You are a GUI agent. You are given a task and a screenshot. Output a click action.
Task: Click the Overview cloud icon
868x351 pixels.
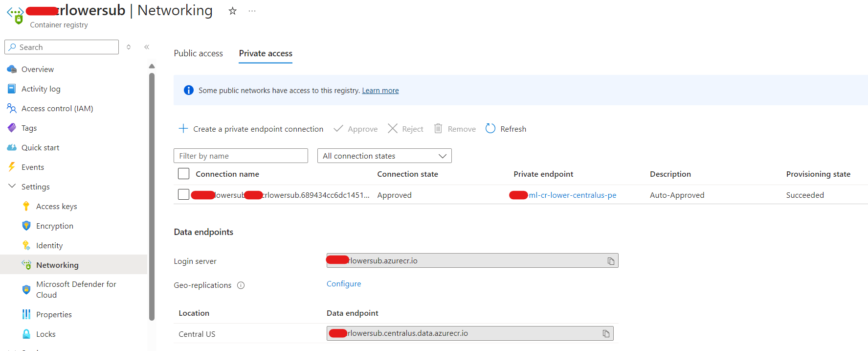point(12,69)
